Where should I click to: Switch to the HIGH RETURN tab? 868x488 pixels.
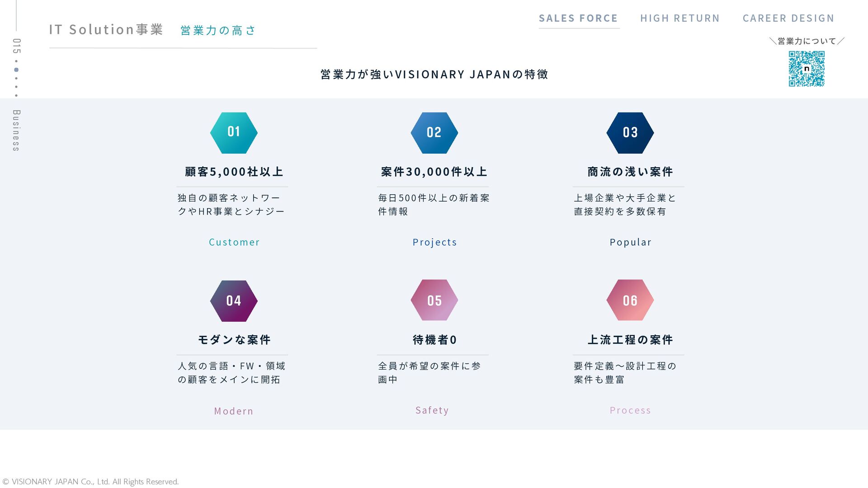(680, 19)
